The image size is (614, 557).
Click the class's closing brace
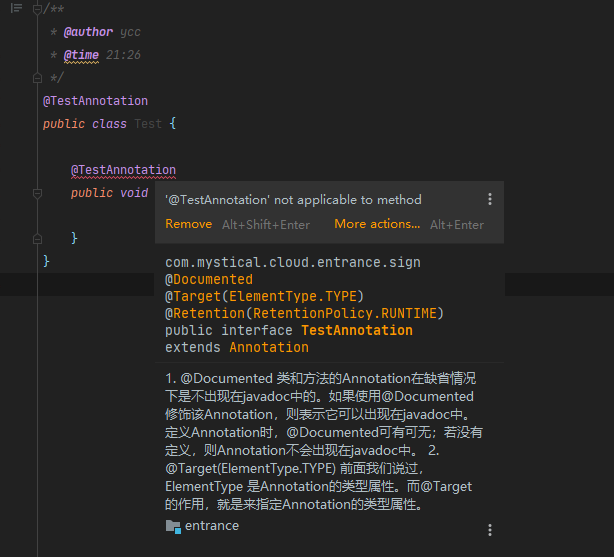point(46,261)
